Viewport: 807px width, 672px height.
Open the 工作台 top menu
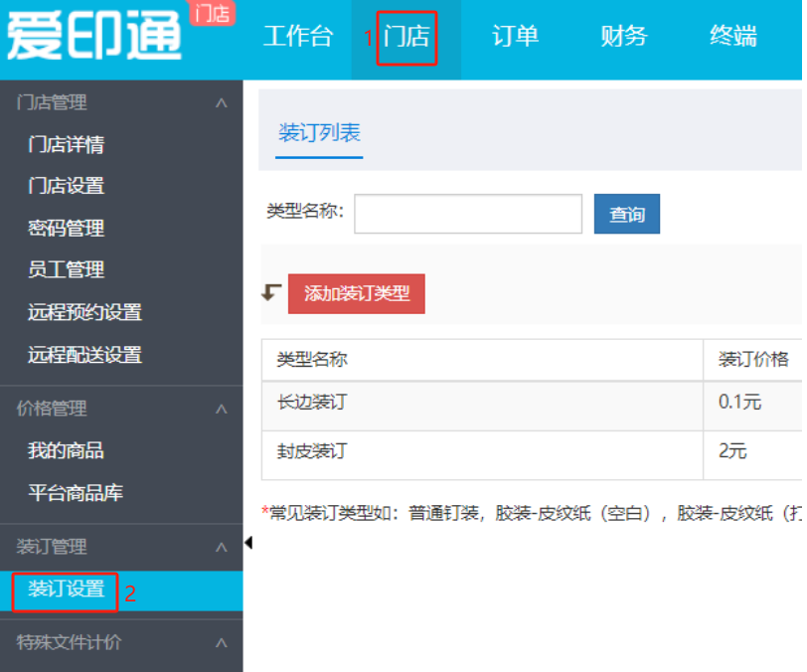(x=298, y=38)
